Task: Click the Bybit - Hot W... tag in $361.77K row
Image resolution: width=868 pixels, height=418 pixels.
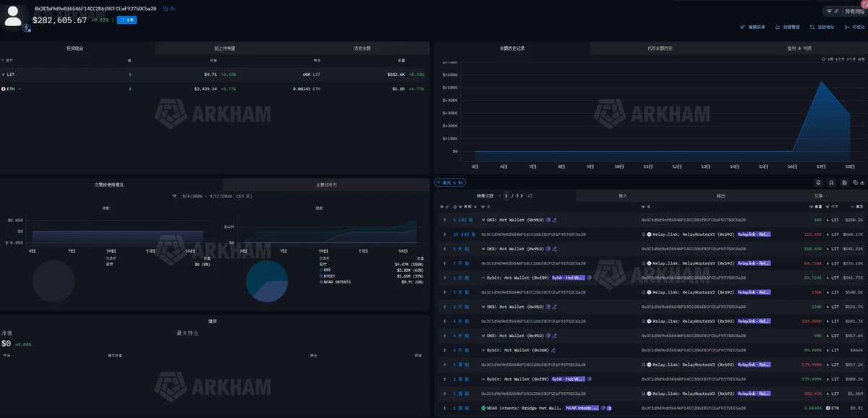Action: tap(569, 278)
